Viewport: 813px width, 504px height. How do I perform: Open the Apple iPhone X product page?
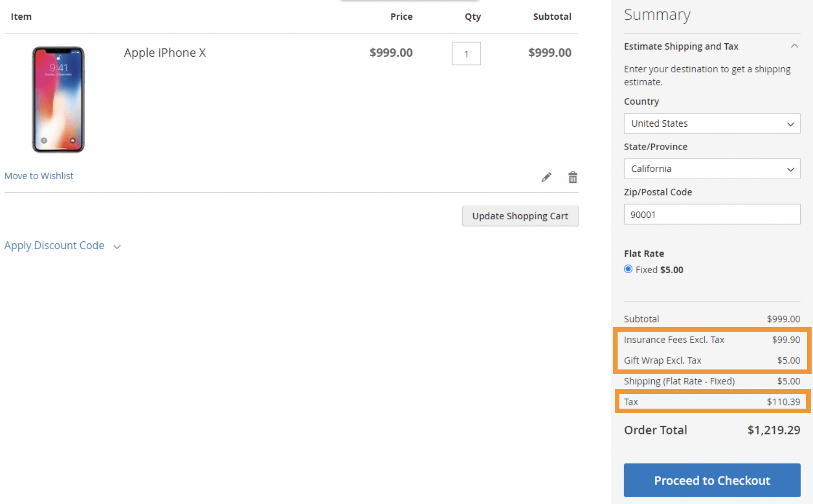tap(165, 53)
